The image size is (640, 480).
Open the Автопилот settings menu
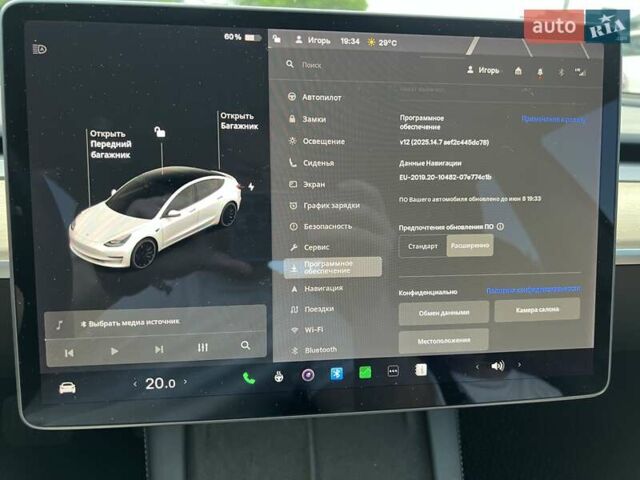[x=322, y=98]
